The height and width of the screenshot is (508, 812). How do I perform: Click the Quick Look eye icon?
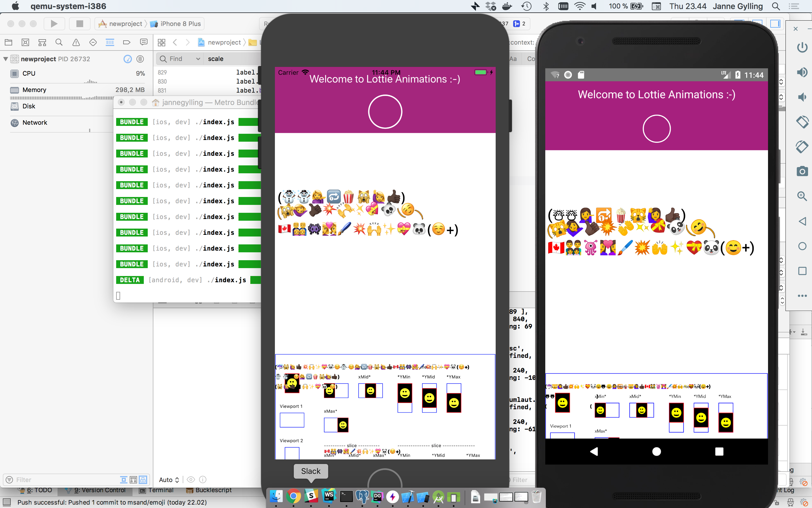[191, 480]
